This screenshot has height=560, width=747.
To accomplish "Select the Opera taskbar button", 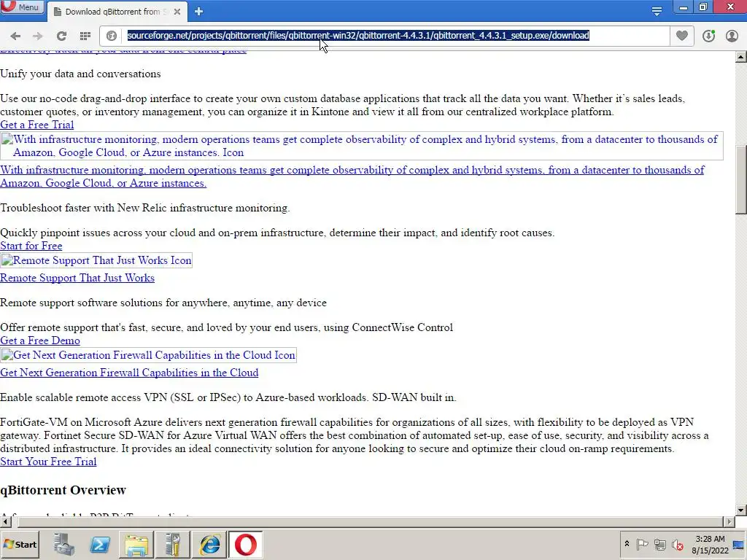I will tap(246, 544).
